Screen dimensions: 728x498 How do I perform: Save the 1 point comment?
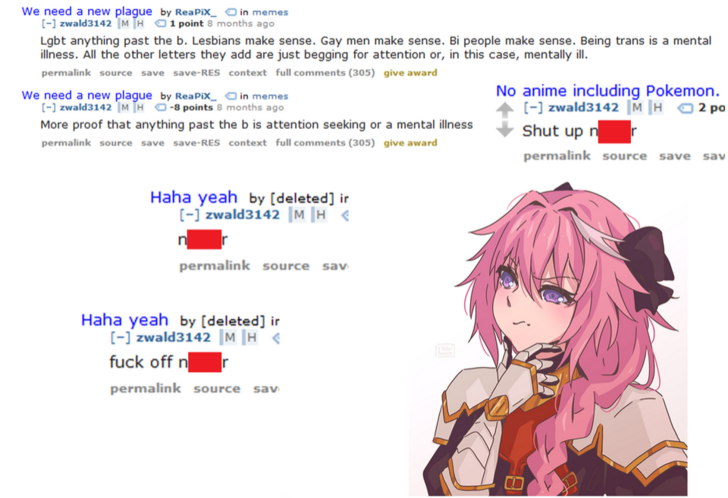pos(153,73)
